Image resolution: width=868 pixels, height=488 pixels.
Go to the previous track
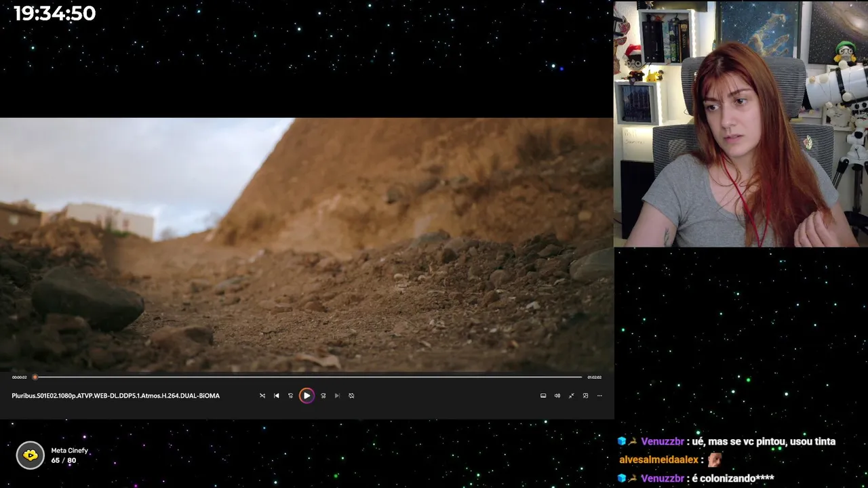pyautogui.click(x=276, y=396)
